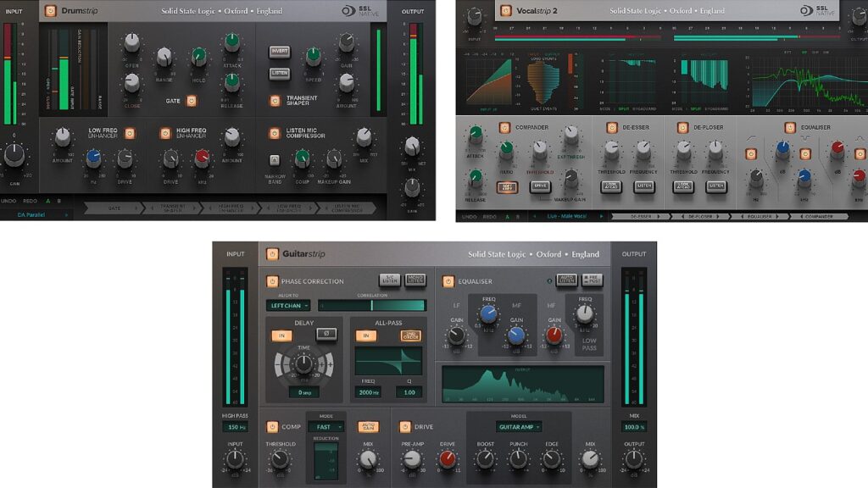Open the DA Parallel preset dropdown
This screenshot has width=868, height=488.
click(x=31, y=214)
